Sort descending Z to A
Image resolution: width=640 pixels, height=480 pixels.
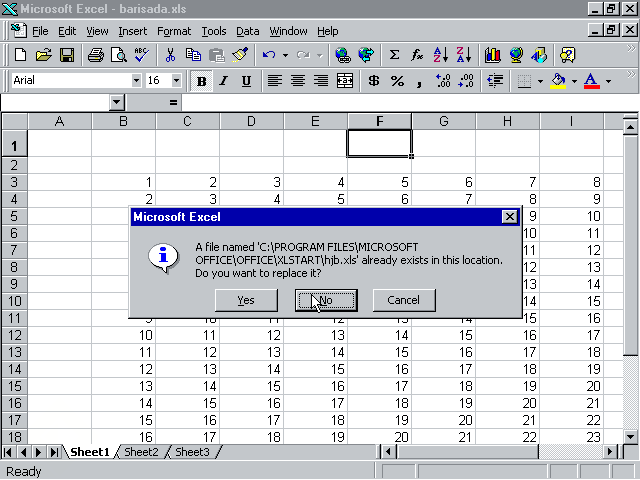pos(464,55)
